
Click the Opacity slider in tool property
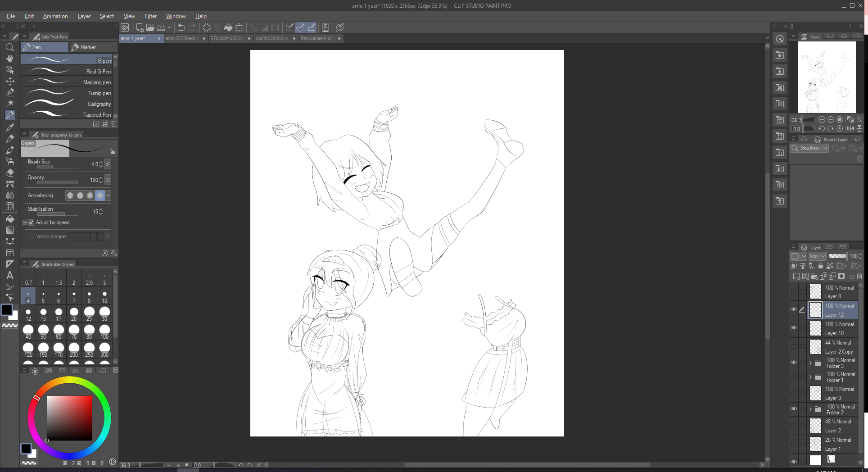58,182
